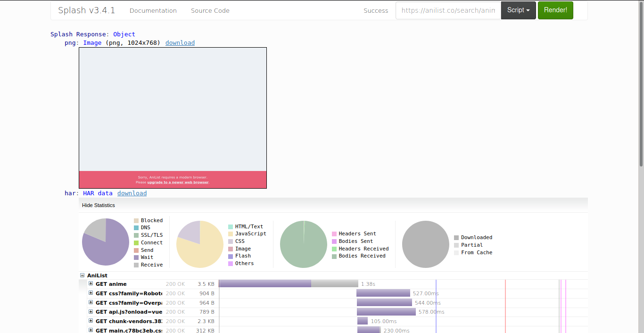This screenshot has width=644, height=333.
Task: Click the 105.00ms chunk-vendors timing bar
Action: 363,321
